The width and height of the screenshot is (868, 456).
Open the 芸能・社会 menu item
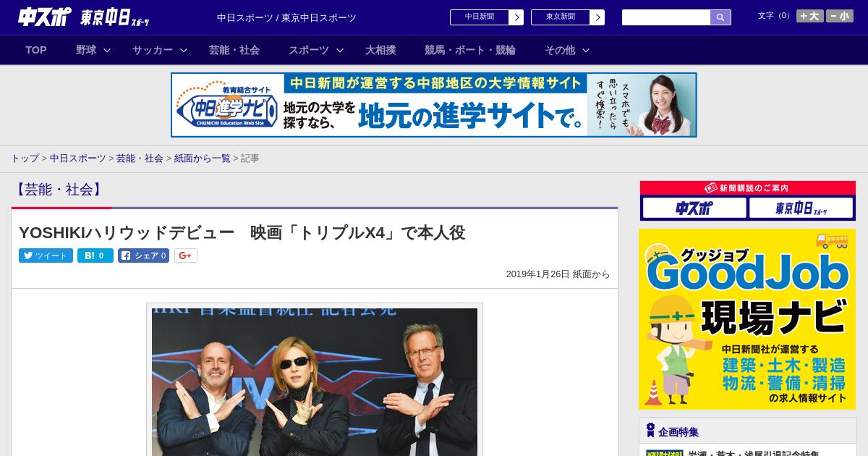[x=234, y=50]
